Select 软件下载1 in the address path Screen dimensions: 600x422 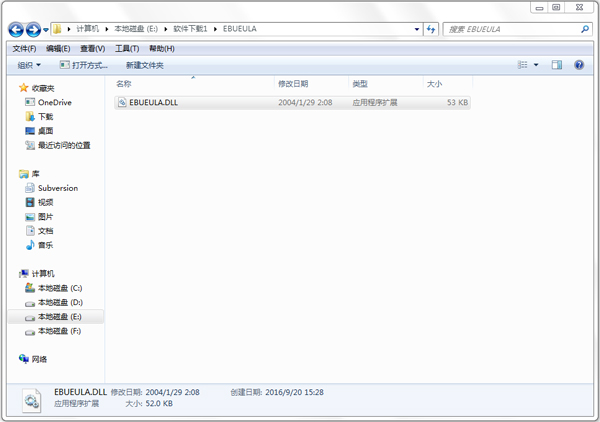click(190, 29)
